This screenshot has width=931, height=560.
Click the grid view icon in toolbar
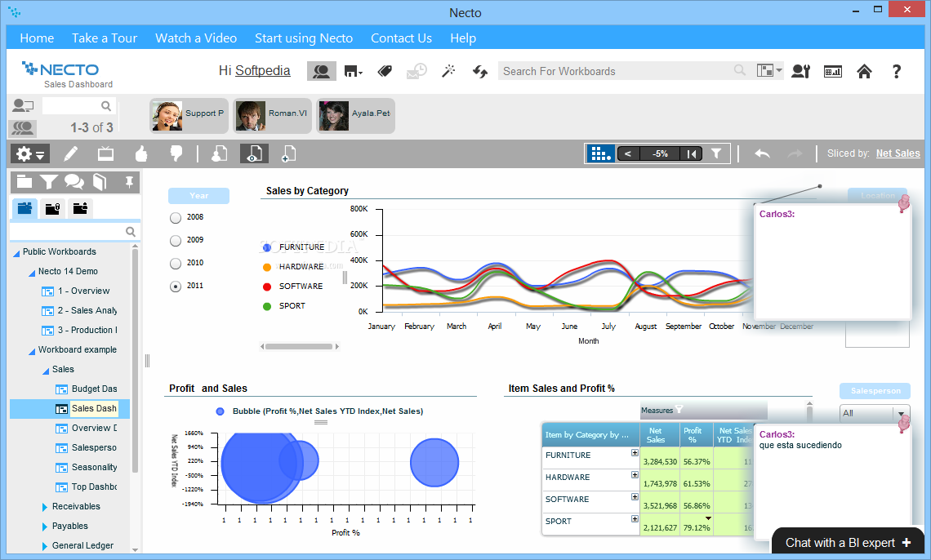click(x=601, y=153)
